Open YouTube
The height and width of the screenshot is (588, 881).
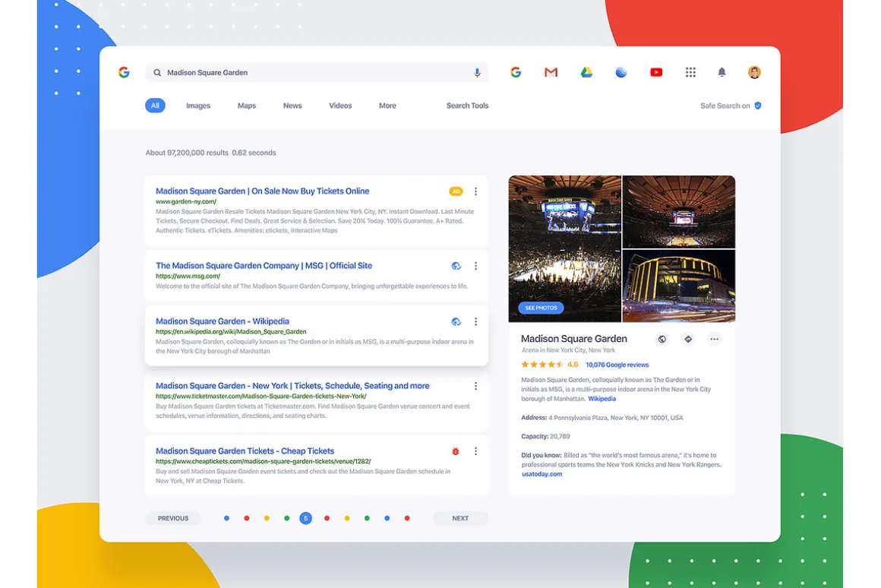pyautogui.click(x=655, y=72)
